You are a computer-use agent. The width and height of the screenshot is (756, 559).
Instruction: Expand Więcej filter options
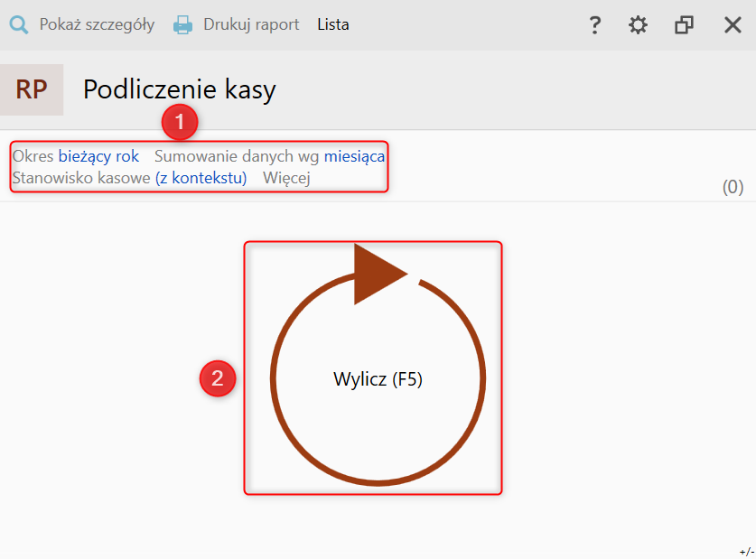pyautogui.click(x=286, y=178)
